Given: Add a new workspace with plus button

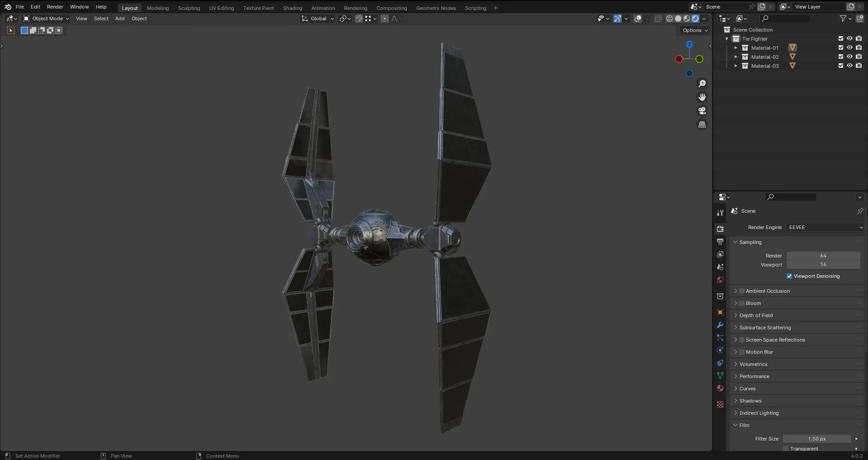Looking at the screenshot, I should [495, 8].
